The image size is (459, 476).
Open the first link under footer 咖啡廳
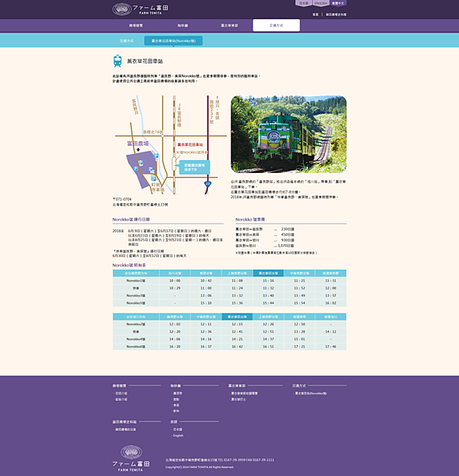(177, 393)
